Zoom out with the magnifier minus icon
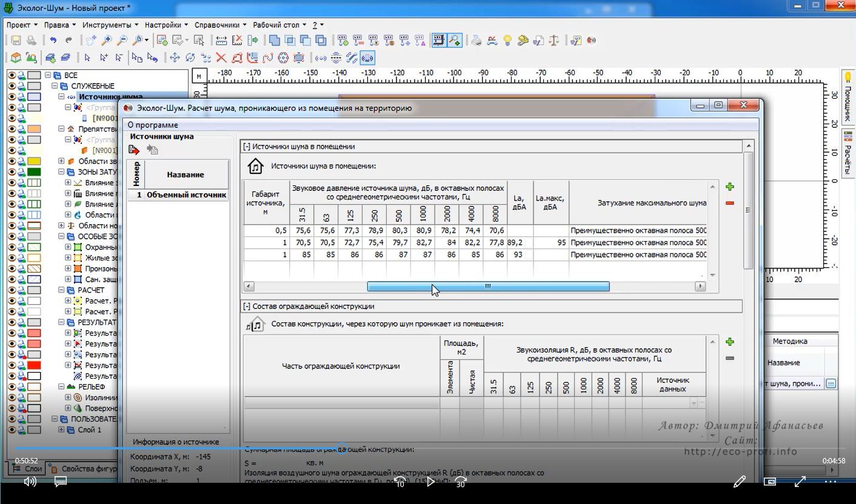This screenshot has height=504, width=856. (122, 41)
